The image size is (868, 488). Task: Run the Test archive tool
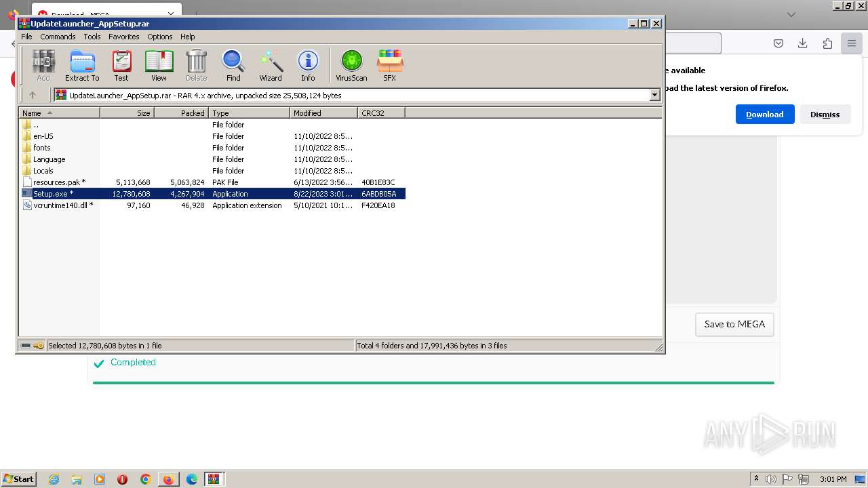click(x=121, y=66)
